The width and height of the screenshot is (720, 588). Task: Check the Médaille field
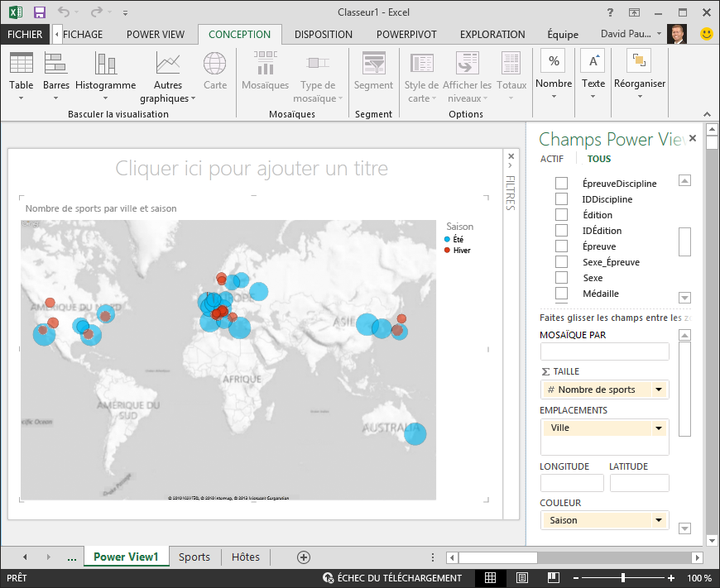pos(562,293)
